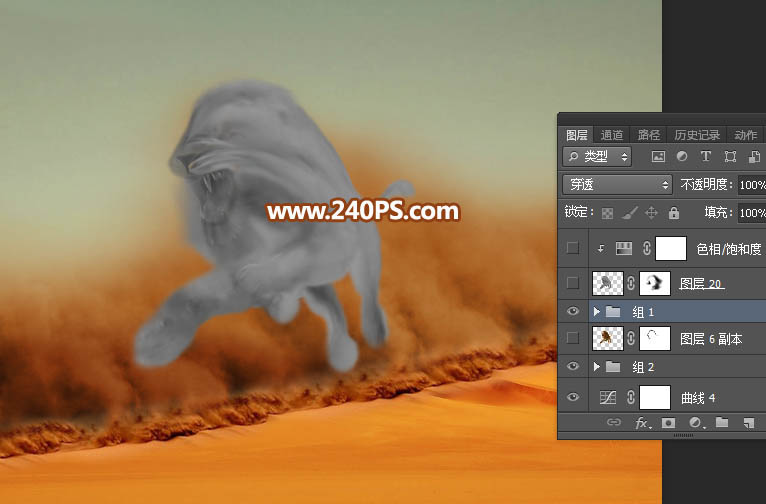Open the fx layer styles button
This screenshot has width=766, height=504.
(643, 422)
